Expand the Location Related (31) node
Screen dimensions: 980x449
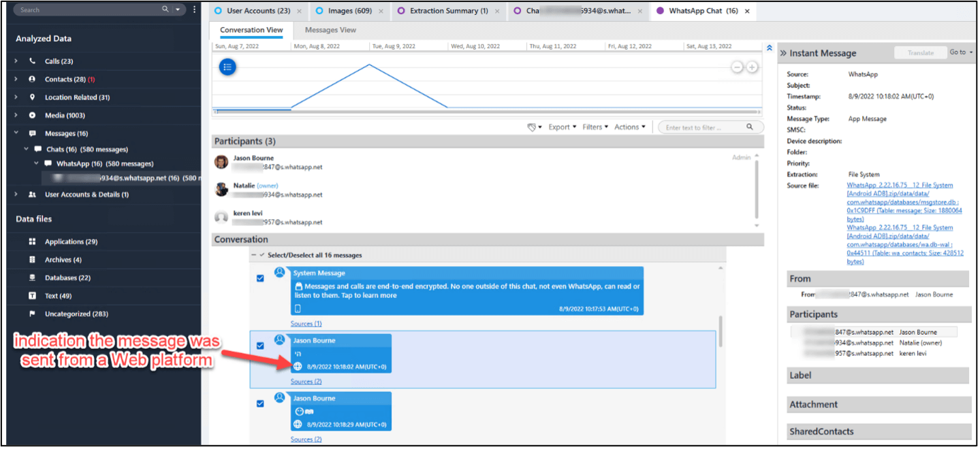click(16, 97)
